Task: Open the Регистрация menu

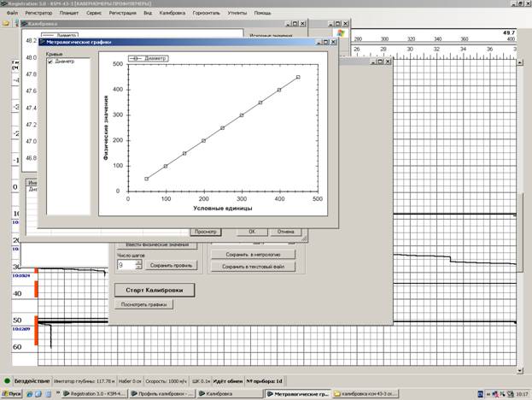Action: tap(122, 13)
